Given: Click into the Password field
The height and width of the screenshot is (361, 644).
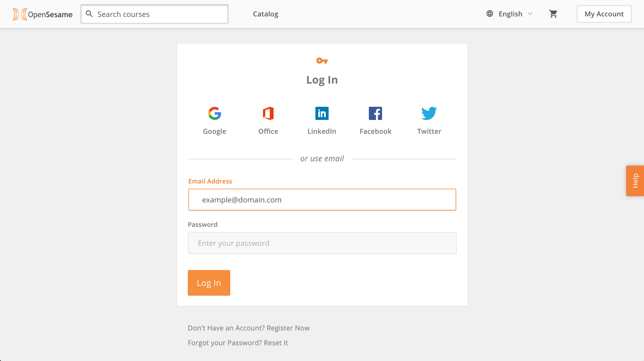Looking at the screenshot, I should (322, 243).
